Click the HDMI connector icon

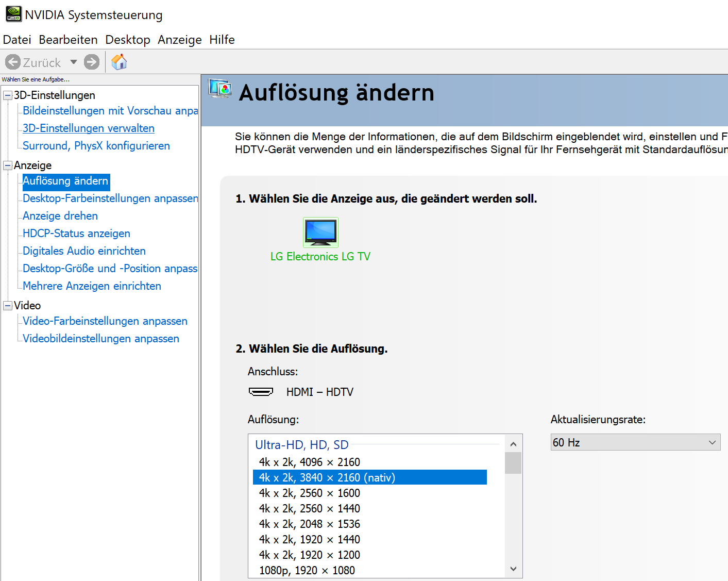tap(261, 392)
